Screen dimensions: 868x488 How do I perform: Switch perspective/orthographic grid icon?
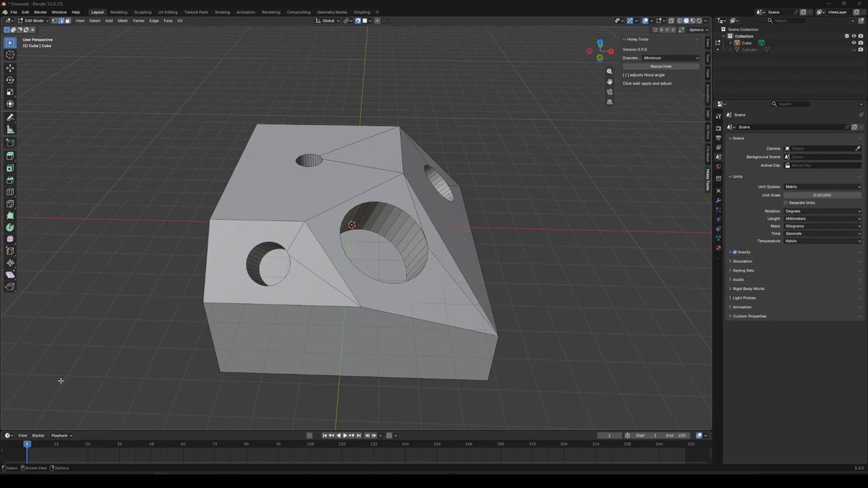point(610,102)
